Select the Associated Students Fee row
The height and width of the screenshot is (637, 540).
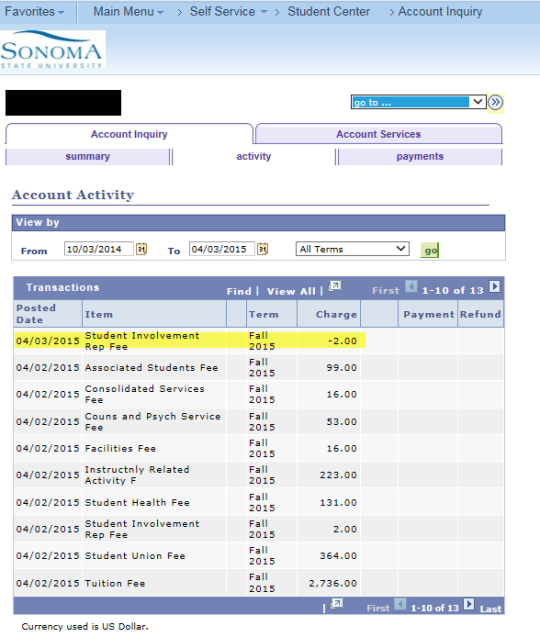[258, 367]
